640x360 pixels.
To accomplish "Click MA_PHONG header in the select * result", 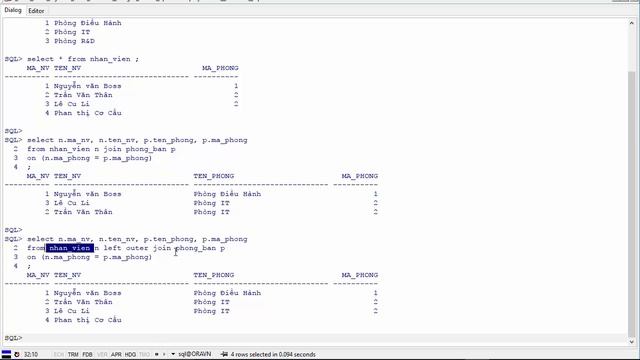I will click(220, 68).
